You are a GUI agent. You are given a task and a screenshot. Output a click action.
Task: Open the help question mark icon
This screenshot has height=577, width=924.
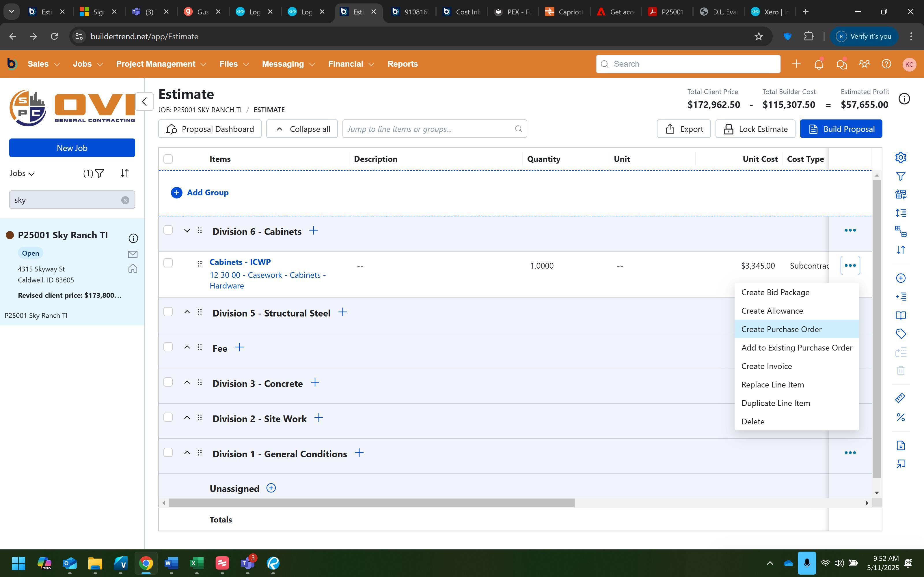[886, 64]
